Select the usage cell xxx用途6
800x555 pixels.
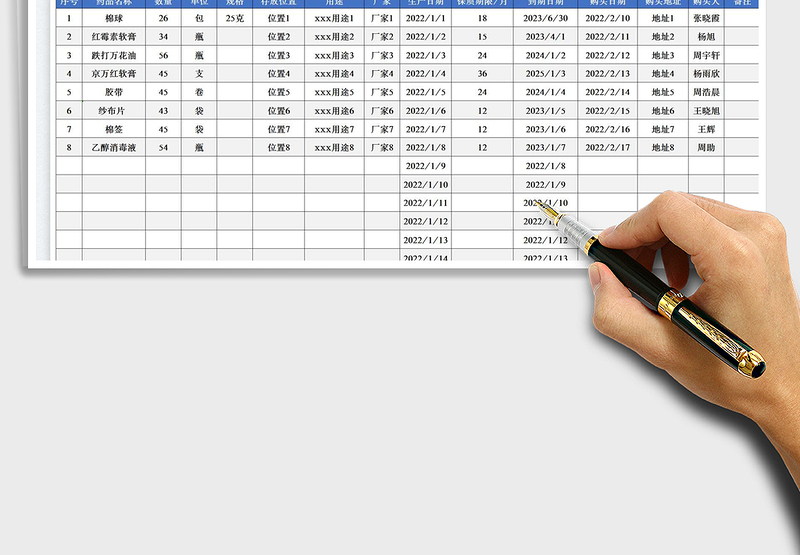[334, 111]
